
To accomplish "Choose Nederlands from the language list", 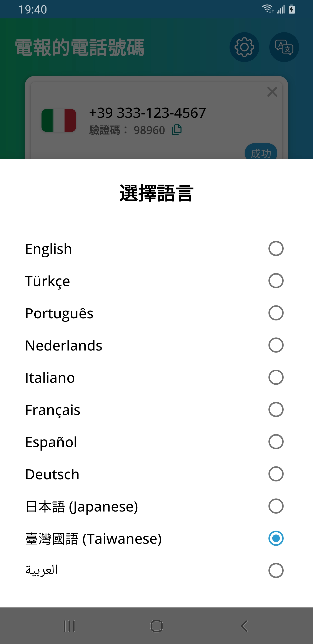I will click(64, 345).
